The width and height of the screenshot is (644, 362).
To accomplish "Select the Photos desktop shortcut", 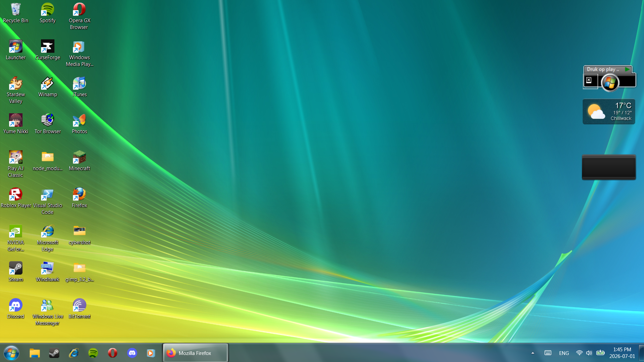I will [79, 124].
